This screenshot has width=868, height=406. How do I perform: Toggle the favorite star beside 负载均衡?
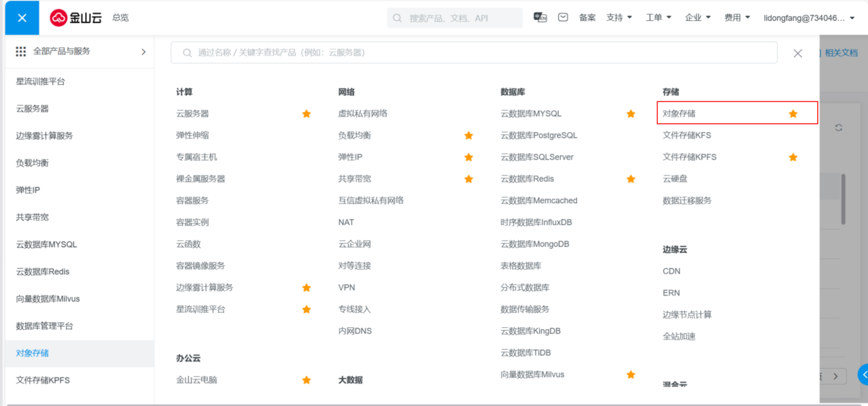tap(468, 135)
